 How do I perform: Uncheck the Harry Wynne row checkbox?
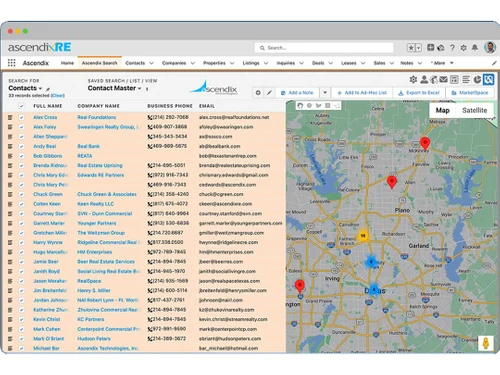(x=21, y=243)
